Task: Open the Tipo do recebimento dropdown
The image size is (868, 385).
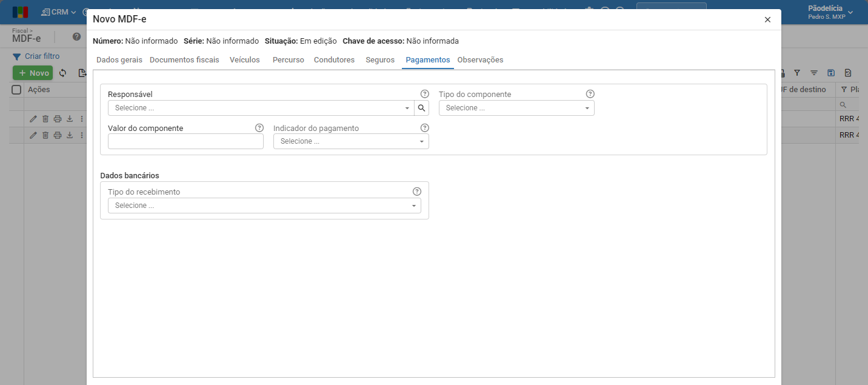Action: [264, 206]
